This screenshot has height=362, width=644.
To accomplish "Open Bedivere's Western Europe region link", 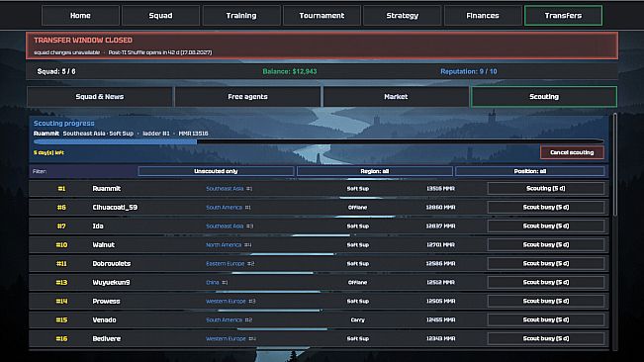I will coord(226,338).
